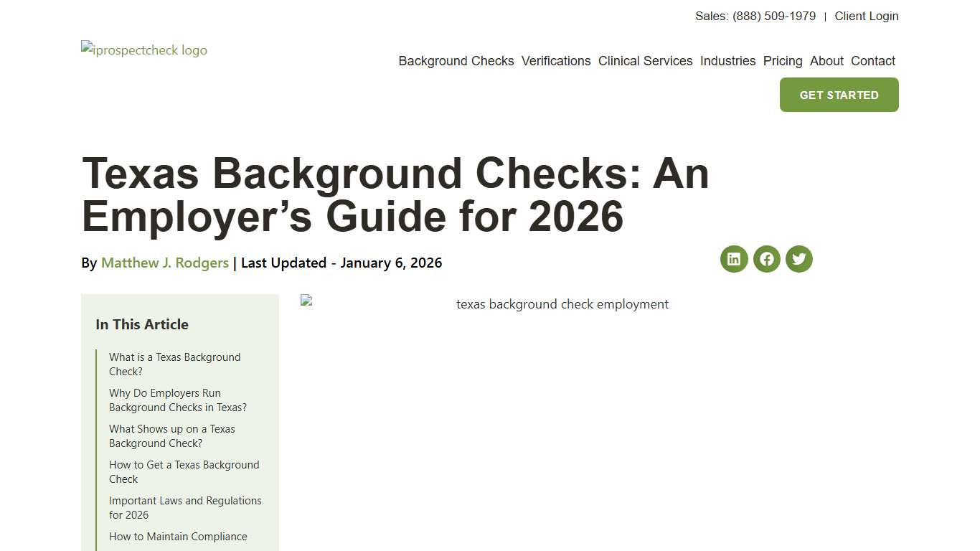Open the Background Checks menu

(456, 61)
